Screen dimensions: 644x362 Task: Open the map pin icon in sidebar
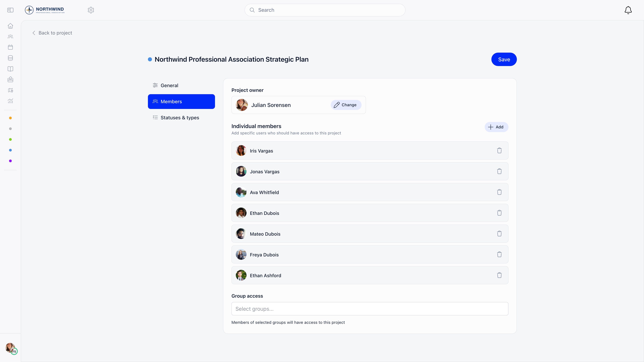click(10, 90)
